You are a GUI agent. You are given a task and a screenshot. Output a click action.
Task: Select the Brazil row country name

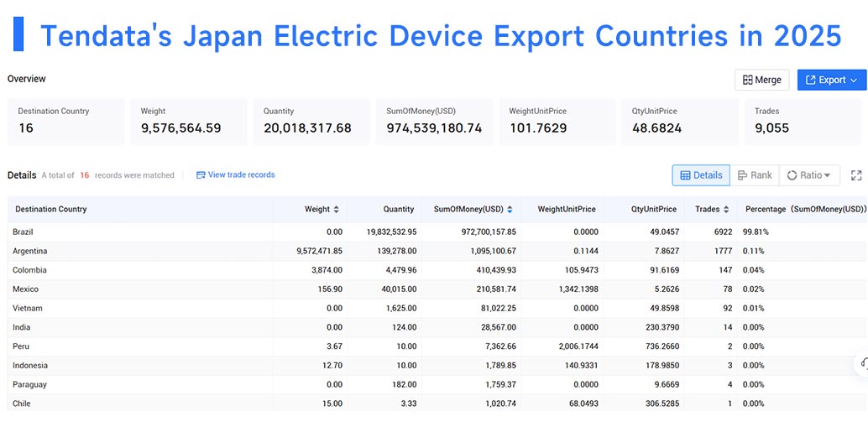coord(23,232)
